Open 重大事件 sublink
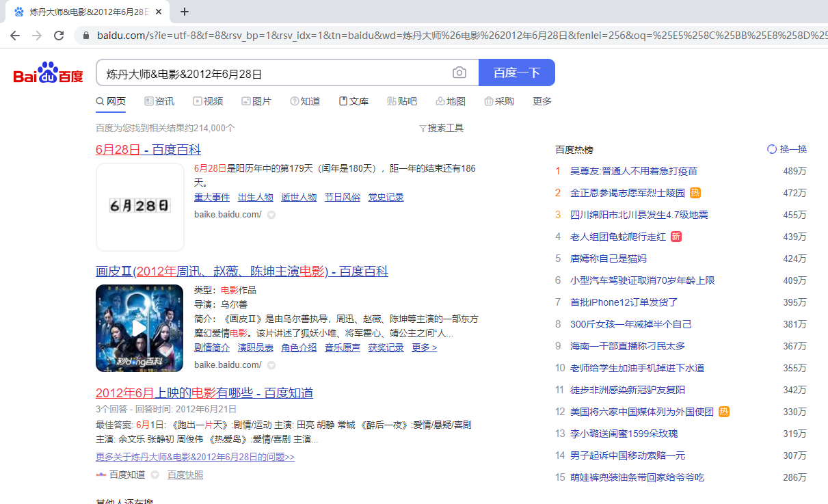 click(212, 197)
